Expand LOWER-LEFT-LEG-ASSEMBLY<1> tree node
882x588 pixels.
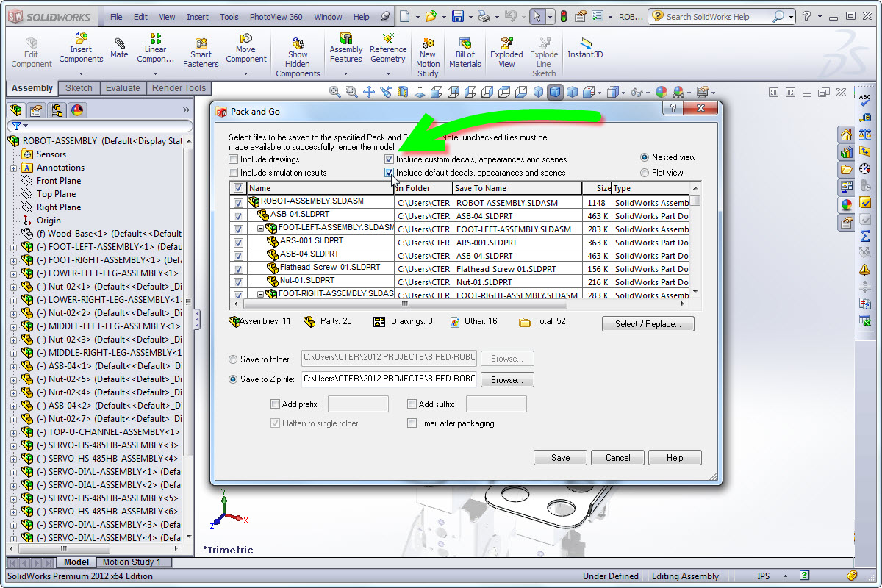tap(14, 273)
